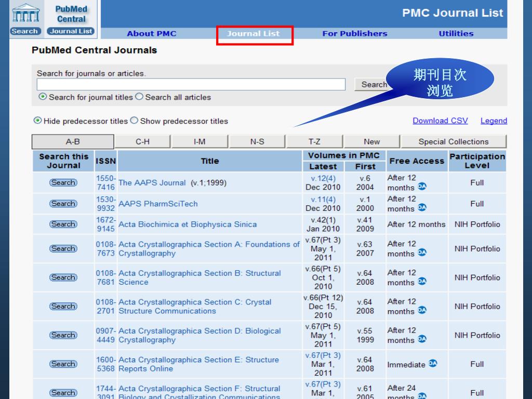
Task: Click OA icon for Acta Crystallographica Section C
Action: point(422,310)
